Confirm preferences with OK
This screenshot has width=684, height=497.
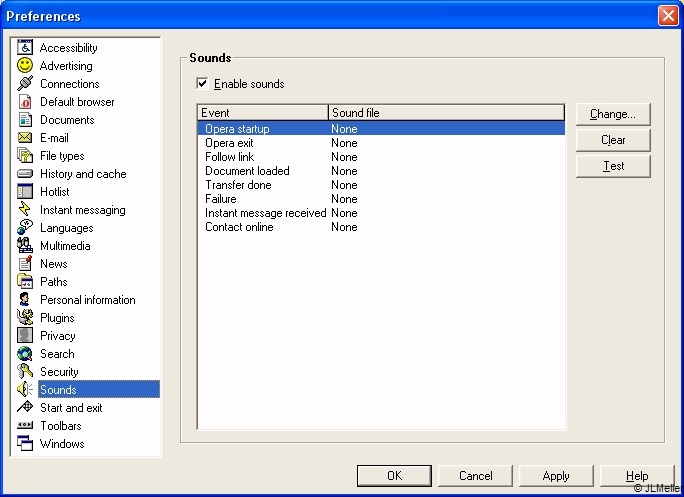coord(394,476)
